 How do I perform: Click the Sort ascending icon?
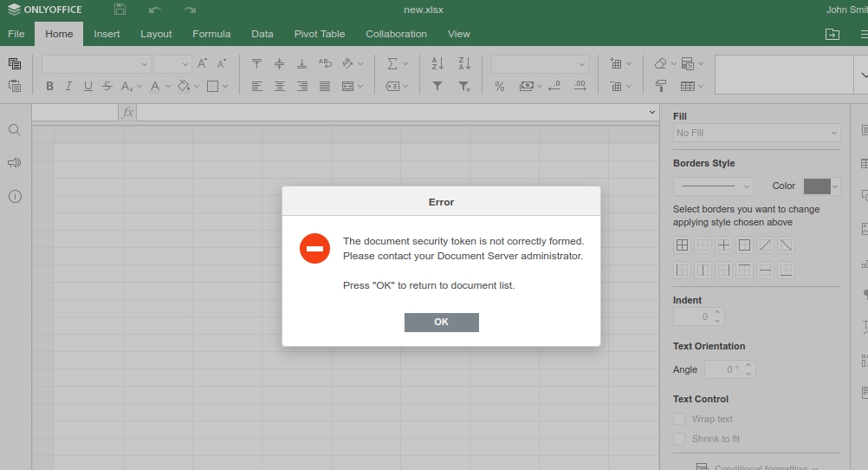point(437,63)
